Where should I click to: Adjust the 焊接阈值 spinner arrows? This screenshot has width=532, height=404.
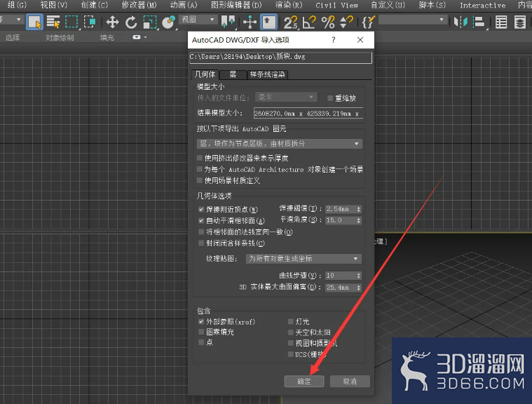359,209
